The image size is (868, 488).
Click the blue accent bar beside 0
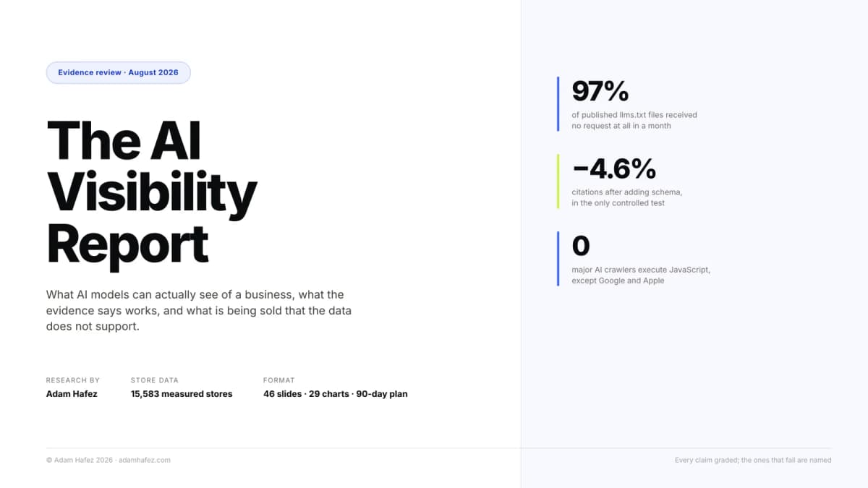pos(558,259)
